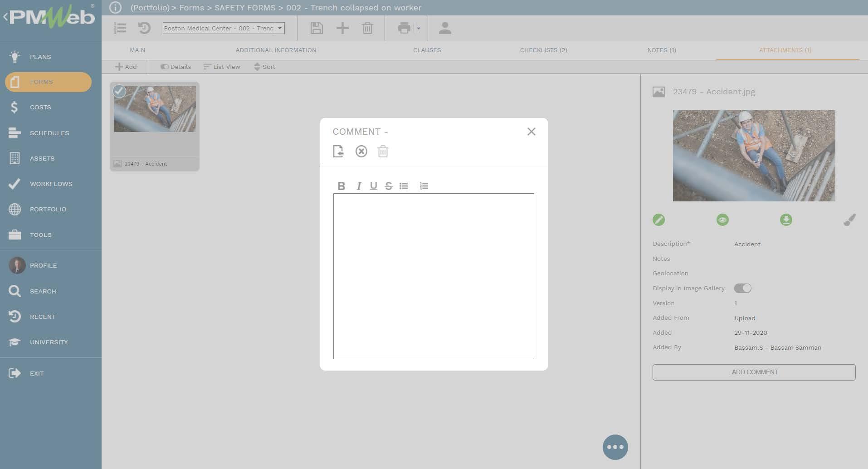Click the green download attachment icon

click(786, 220)
